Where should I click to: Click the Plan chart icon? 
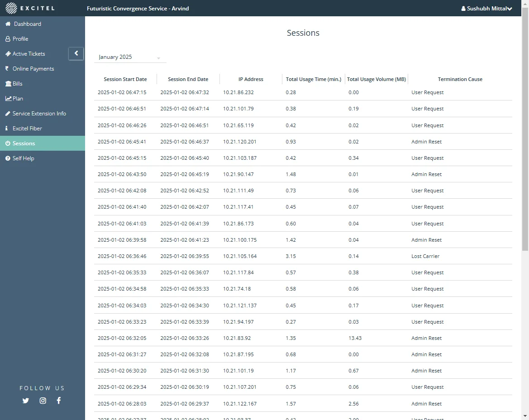point(8,99)
